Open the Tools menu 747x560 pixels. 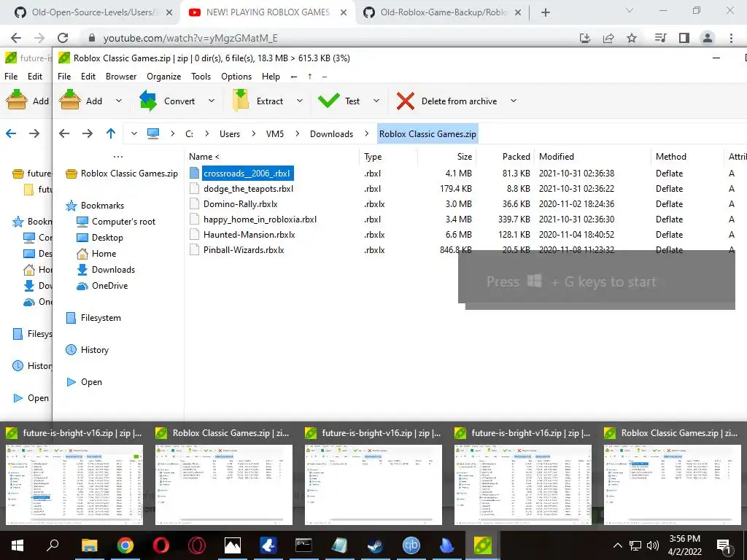coord(201,76)
